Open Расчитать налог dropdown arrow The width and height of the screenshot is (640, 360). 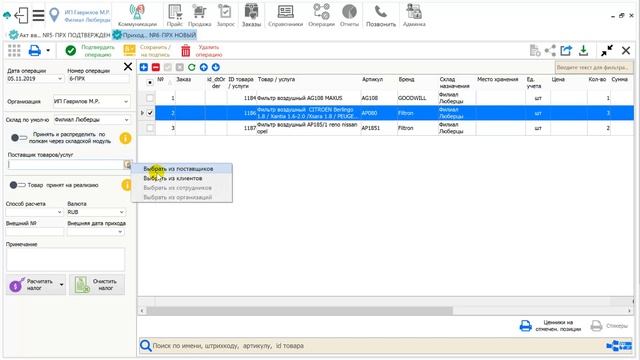61,284
